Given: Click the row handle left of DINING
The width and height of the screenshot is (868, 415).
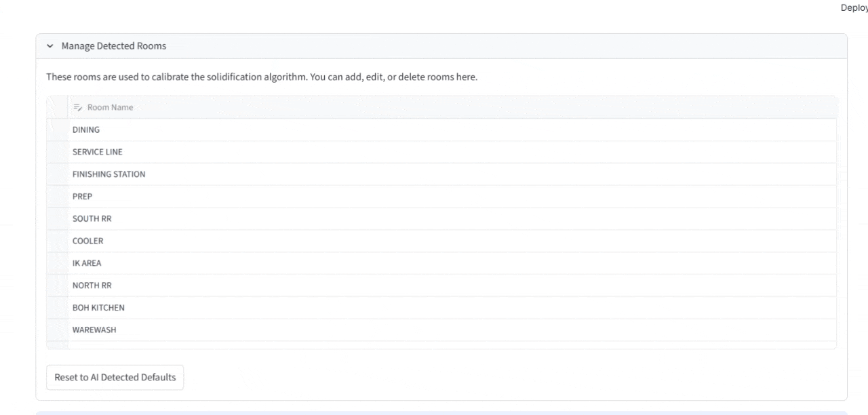Looking at the screenshot, I should click(x=58, y=130).
